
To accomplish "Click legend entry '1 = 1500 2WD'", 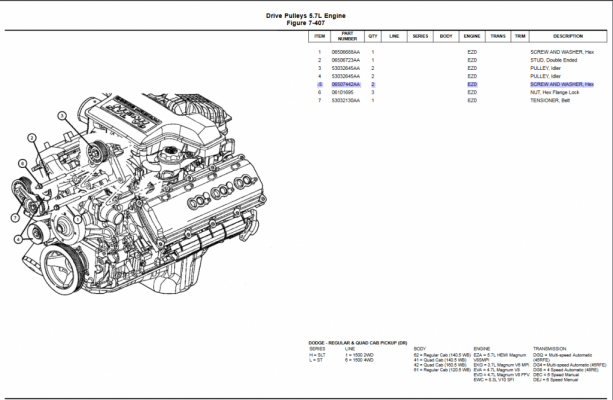I will click(x=359, y=355).
